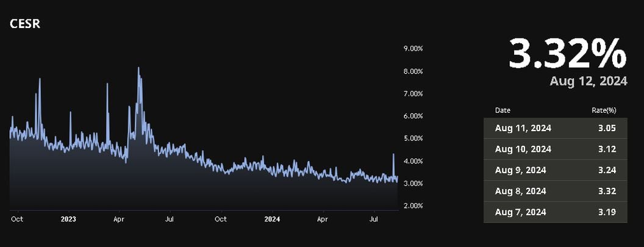Select the large 3.32% rate value
The width and height of the screenshot is (644, 247).
[x=567, y=53]
